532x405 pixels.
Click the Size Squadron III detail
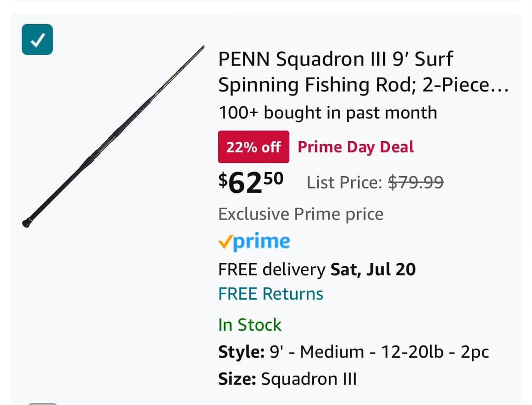tap(287, 379)
